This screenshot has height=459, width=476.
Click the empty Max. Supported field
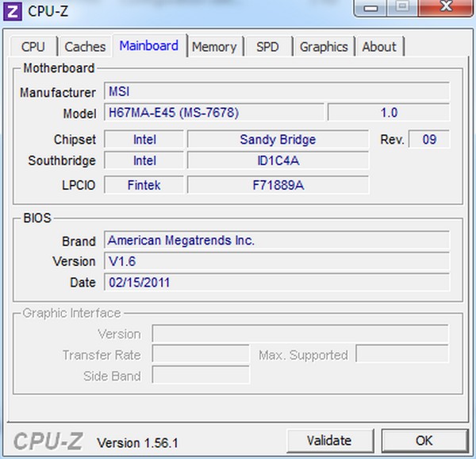click(x=402, y=353)
